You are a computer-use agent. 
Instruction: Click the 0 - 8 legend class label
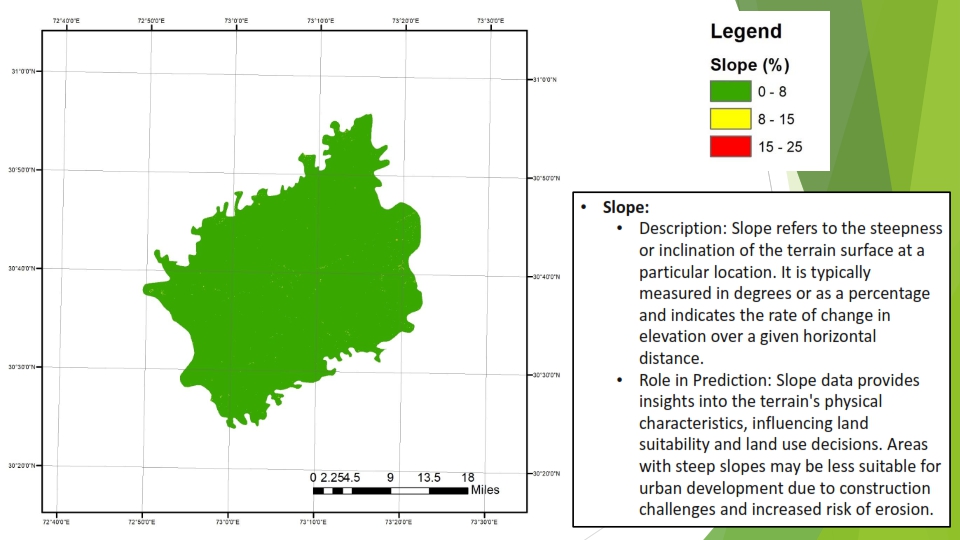click(x=773, y=92)
